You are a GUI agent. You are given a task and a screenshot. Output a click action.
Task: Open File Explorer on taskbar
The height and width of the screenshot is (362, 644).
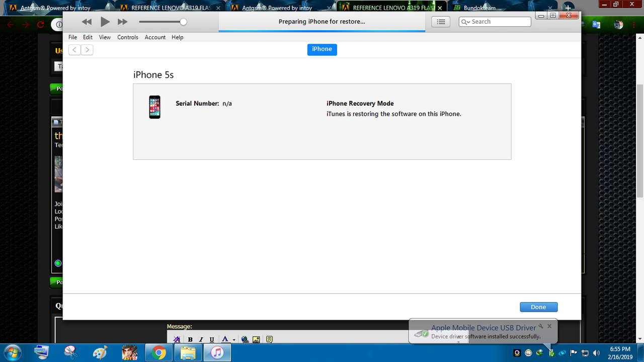(188, 352)
